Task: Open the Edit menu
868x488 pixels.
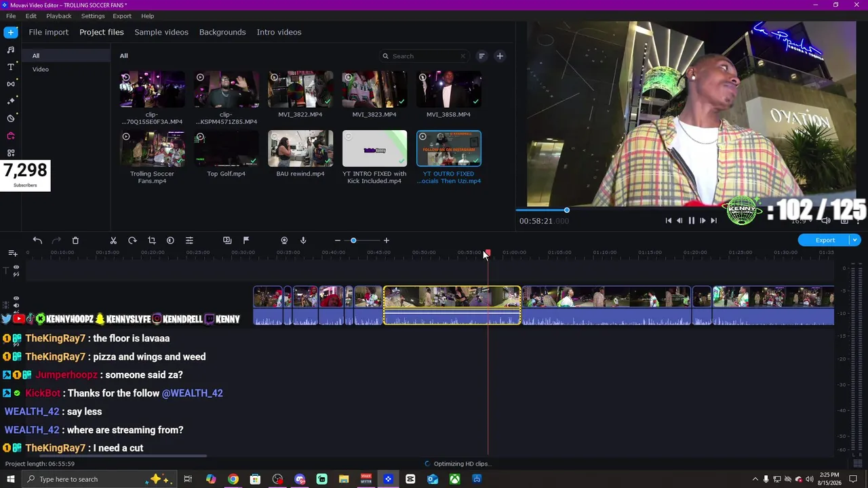Action: [x=31, y=16]
